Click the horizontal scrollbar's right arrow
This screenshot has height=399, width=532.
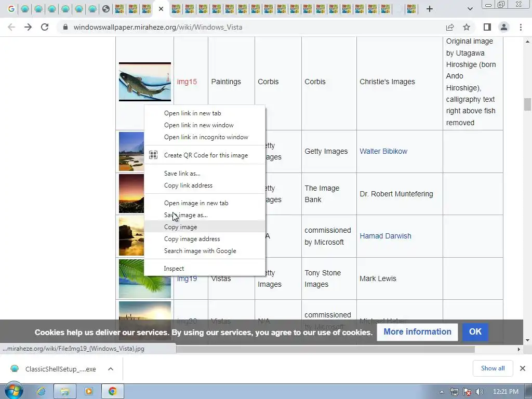(519, 349)
